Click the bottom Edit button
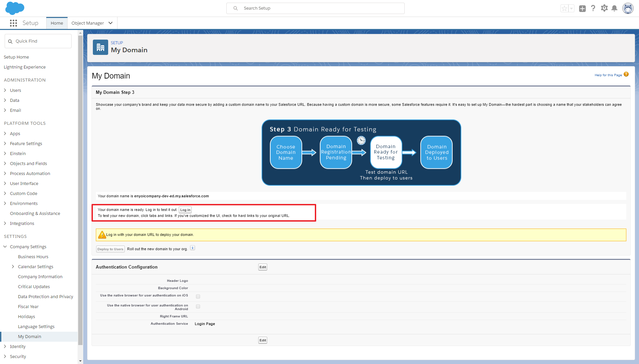Screen dimensions: 639x364 (x=263, y=340)
